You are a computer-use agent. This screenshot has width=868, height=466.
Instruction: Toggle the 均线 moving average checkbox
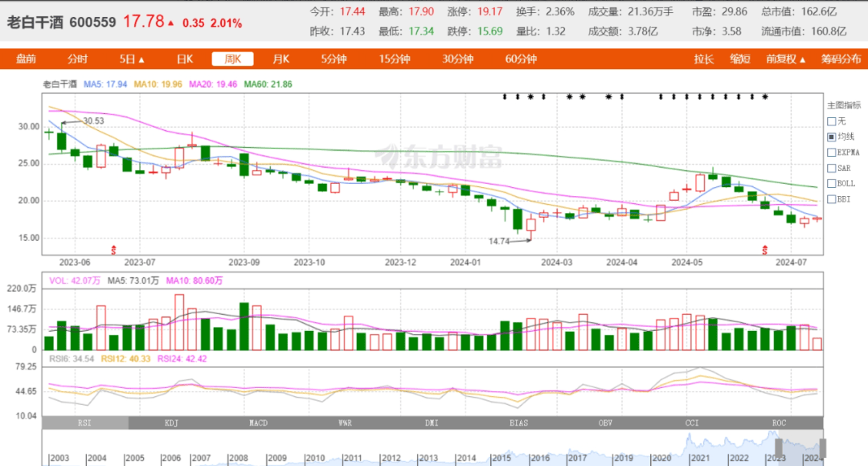[831, 137]
